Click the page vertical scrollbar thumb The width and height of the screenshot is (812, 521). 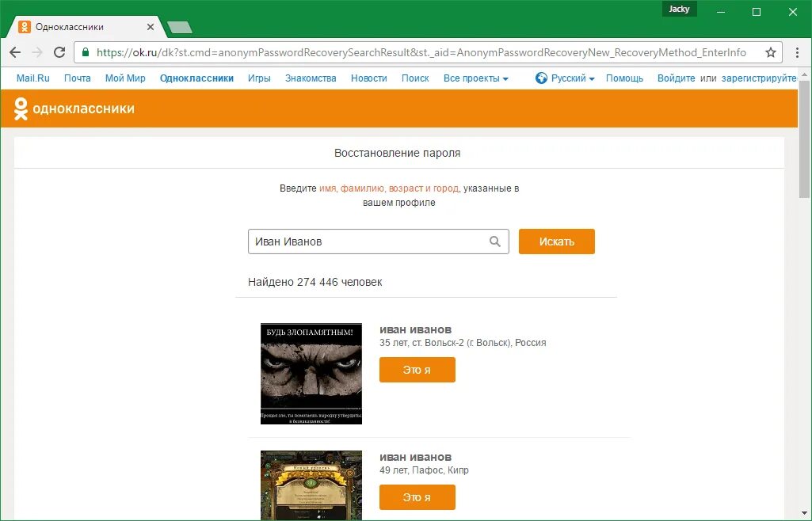pos(804,139)
